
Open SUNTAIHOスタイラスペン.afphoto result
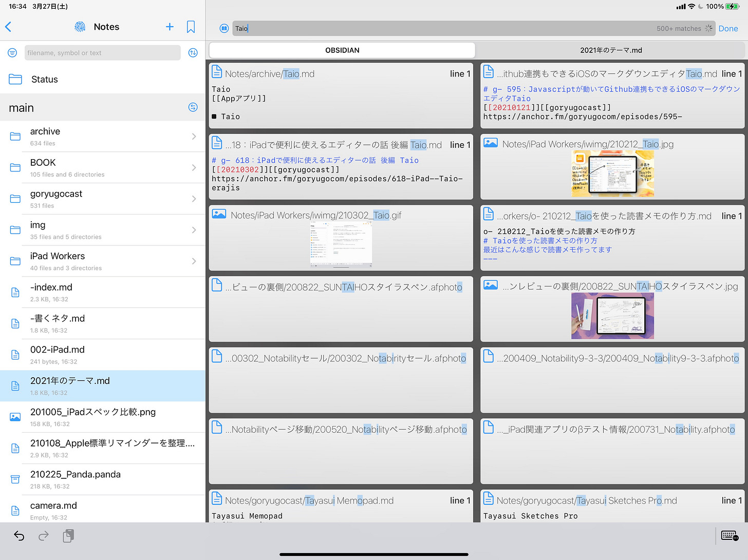pyautogui.click(x=341, y=308)
